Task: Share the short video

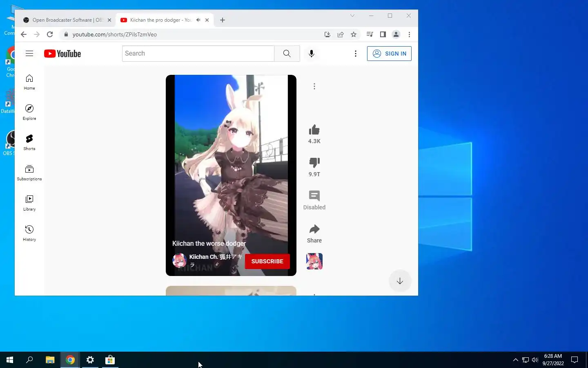Action: click(x=314, y=229)
